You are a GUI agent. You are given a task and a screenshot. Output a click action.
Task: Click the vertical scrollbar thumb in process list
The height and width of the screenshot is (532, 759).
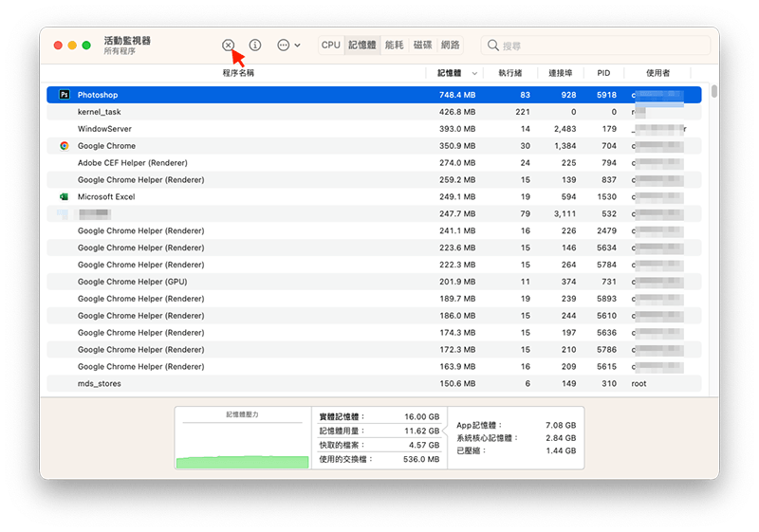click(x=714, y=91)
